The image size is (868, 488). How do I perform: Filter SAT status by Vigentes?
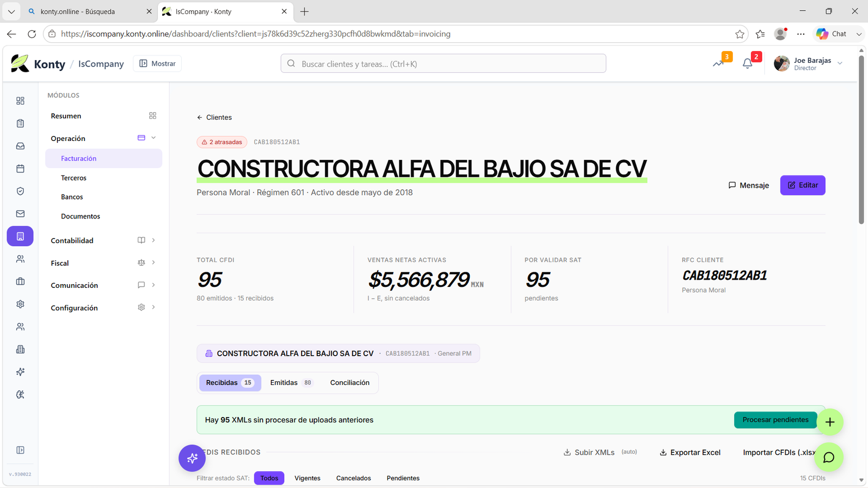(x=308, y=478)
